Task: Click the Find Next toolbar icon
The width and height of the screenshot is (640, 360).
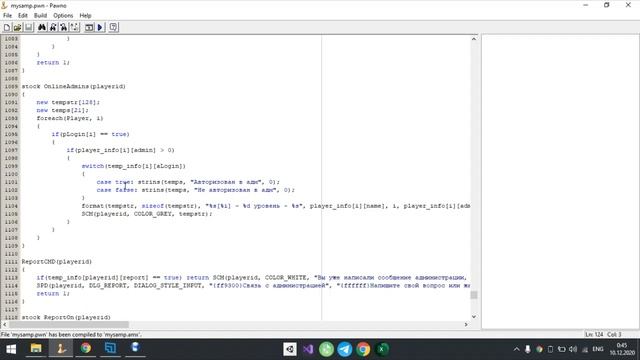Action: 53,27
